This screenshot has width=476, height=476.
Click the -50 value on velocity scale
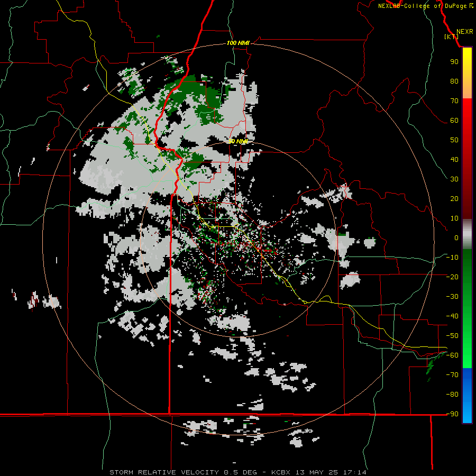452,336
